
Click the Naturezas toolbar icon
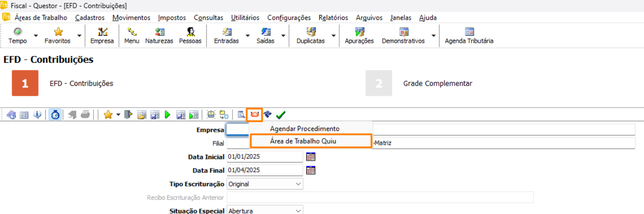click(159, 36)
